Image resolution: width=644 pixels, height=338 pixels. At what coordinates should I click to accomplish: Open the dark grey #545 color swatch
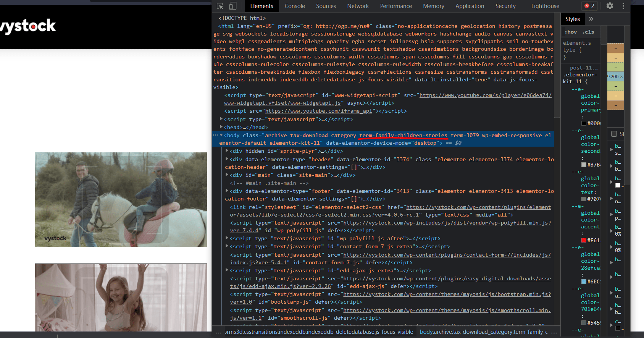click(584, 323)
